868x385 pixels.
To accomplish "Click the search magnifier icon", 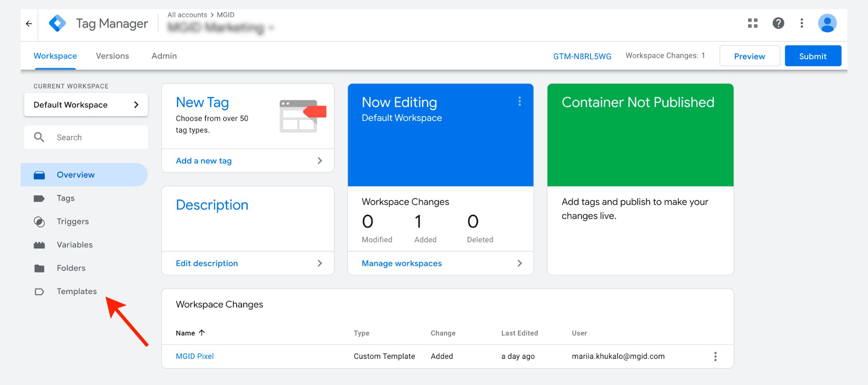I will pyautogui.click(x=39, y=137).
